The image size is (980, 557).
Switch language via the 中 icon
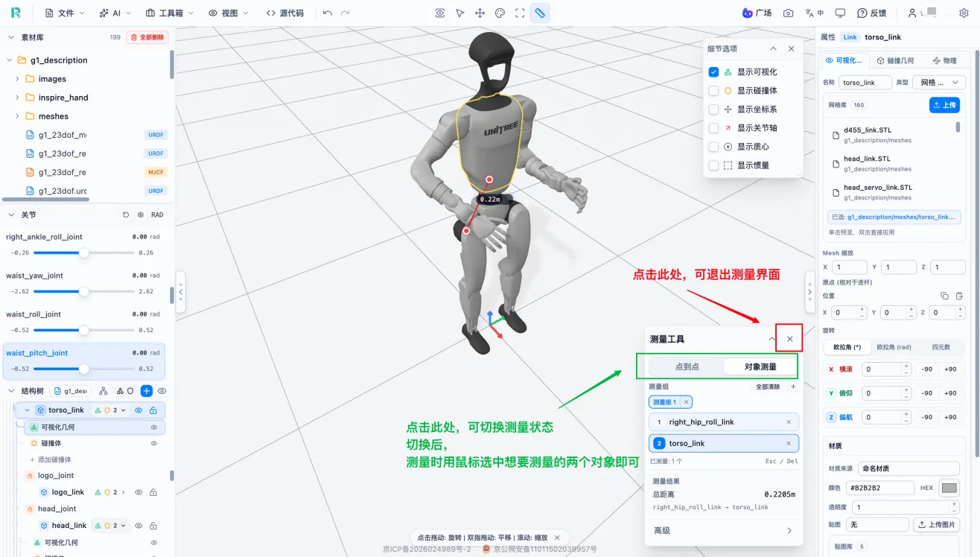click(815, 13)
